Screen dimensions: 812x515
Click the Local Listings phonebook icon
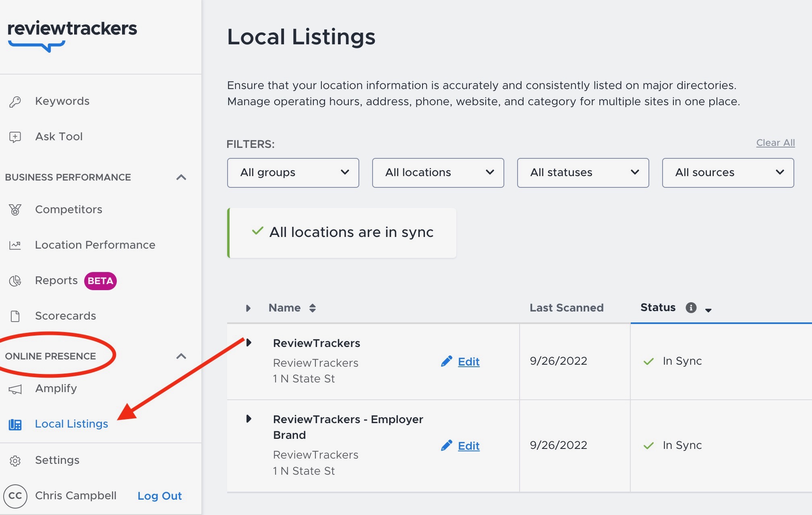click(x=15, y=424)
